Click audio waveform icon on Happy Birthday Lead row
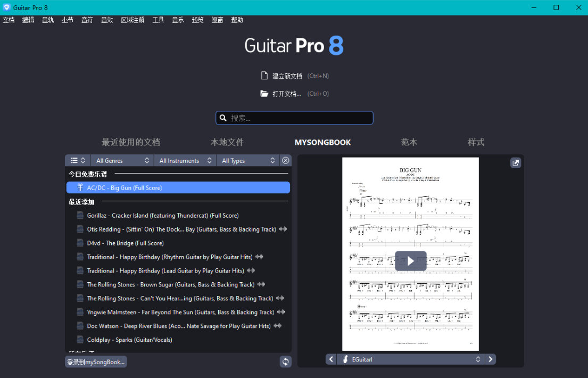Image resolution: width=588 pixels, height=378 pixels. coord(251,270)
